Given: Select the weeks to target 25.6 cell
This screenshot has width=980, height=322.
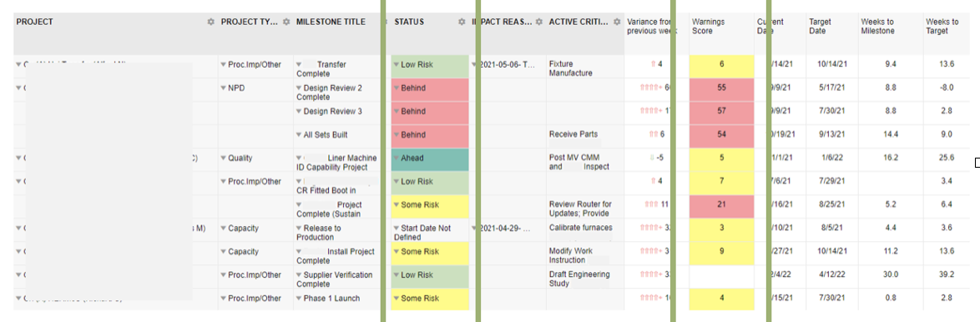Looking at the screenshot, I should (947, 160).
